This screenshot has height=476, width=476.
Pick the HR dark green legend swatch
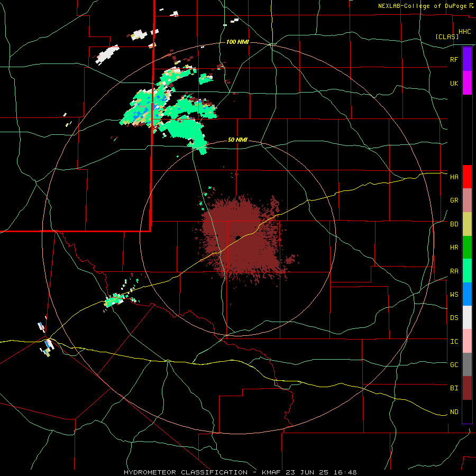467,248
